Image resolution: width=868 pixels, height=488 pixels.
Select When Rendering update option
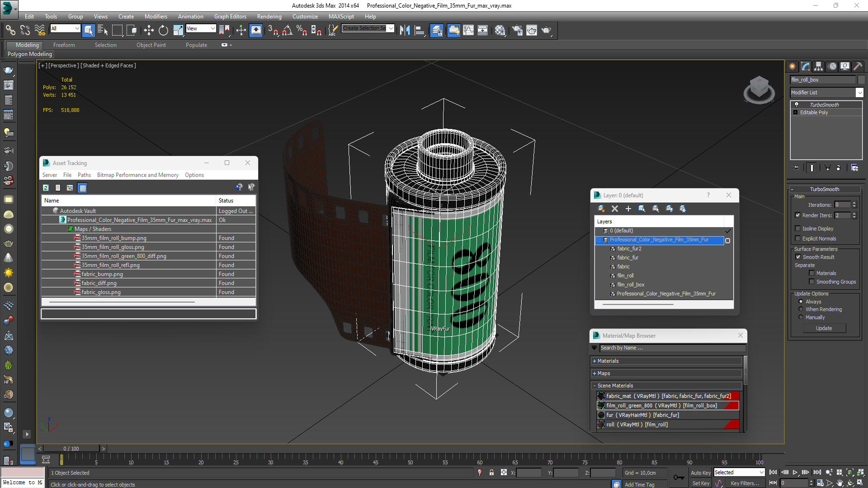[x=801, y=310]
